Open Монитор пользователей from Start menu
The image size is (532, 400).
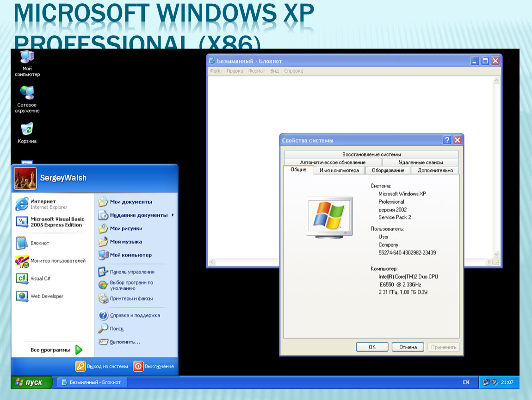click(50, 261)
